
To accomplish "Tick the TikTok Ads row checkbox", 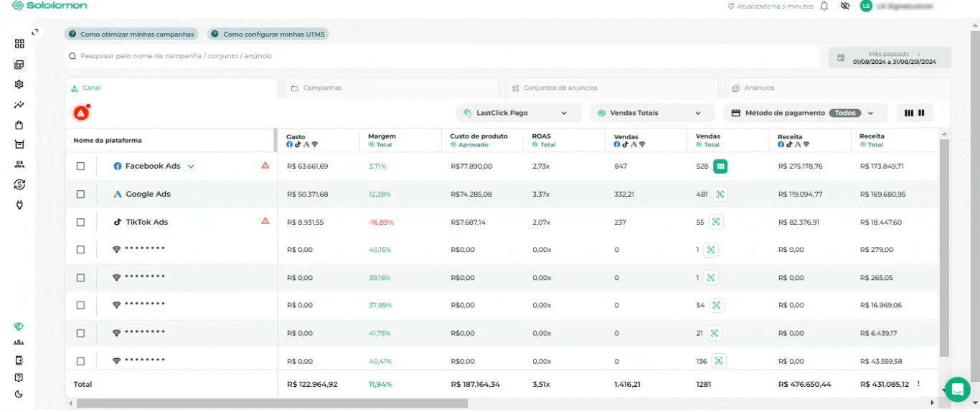I will point(80,223).
